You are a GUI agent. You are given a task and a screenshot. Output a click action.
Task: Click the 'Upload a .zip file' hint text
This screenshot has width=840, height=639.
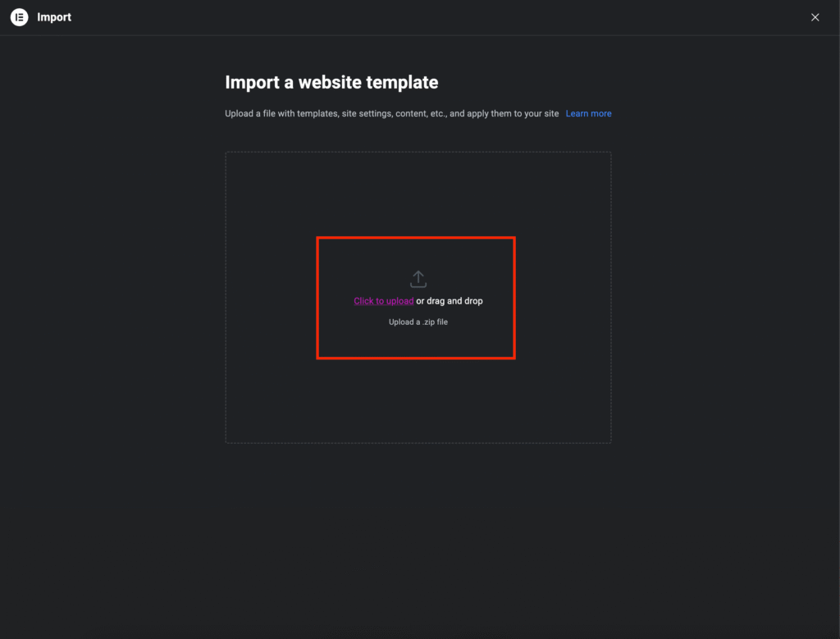pyautogui.click(x=418, y=322)
